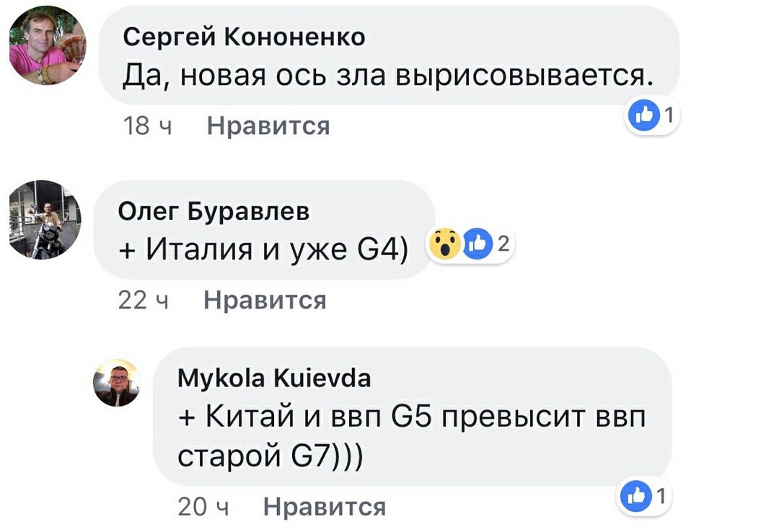Click the blue thumbs-up icon on Олег Буравлев's comment
The width and height of the screenshot is (779, 532).
coord(477,244)
